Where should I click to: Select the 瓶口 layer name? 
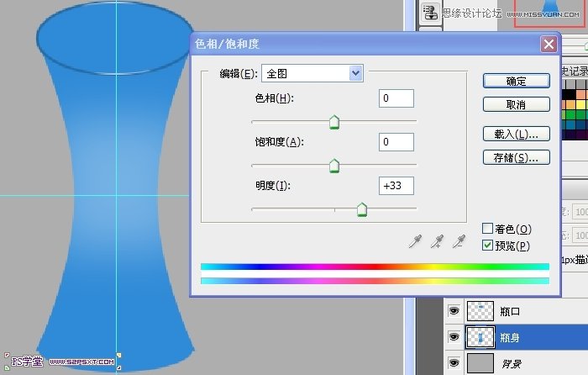point(510,311)
